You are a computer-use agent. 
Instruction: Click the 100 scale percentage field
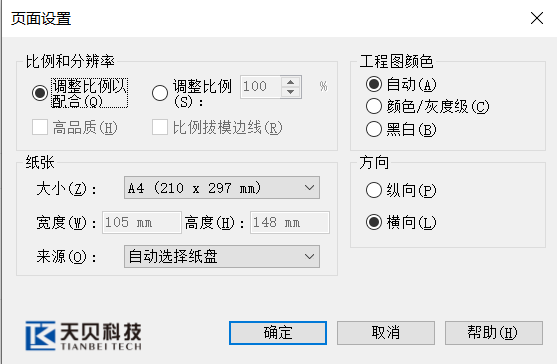261,87
